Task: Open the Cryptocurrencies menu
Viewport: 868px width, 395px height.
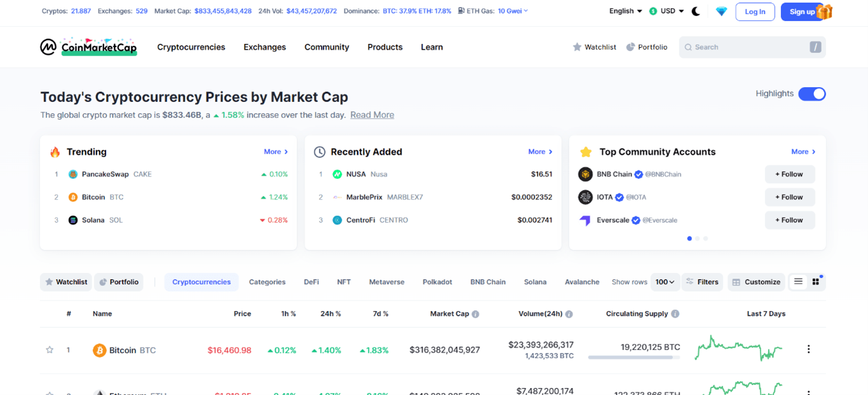Action: [191, 47]
